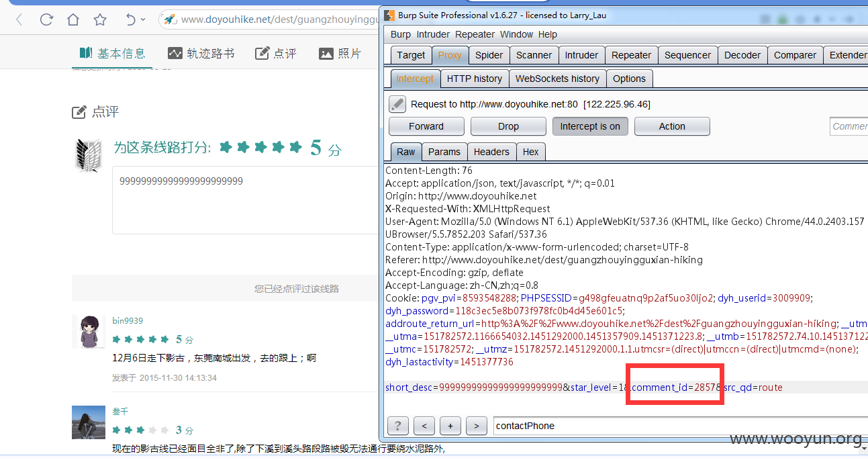Switch to the Target tab
The image size is (868, 458).
411,55
